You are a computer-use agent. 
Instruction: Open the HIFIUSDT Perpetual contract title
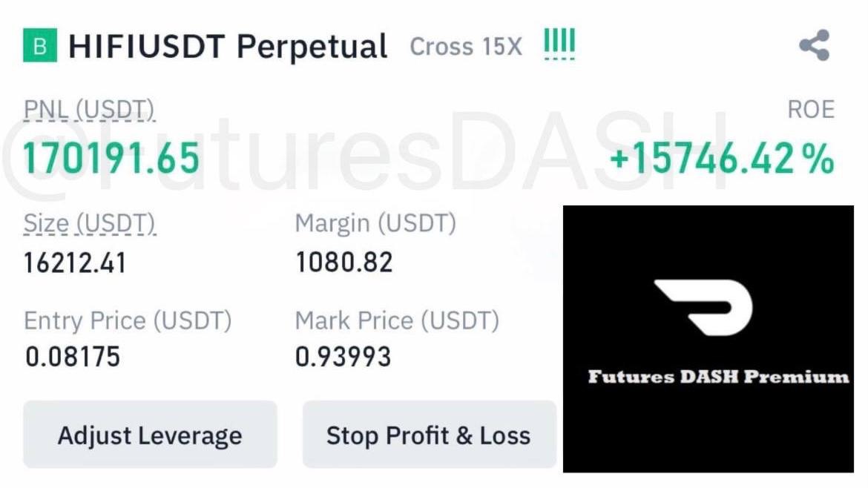228,47
